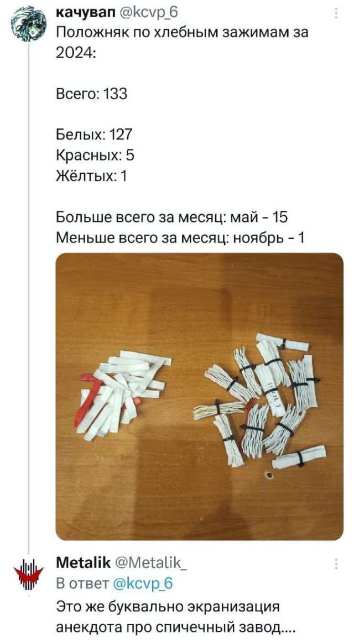Click Metalik's reply text about анекдота

(x=175, y=617)
